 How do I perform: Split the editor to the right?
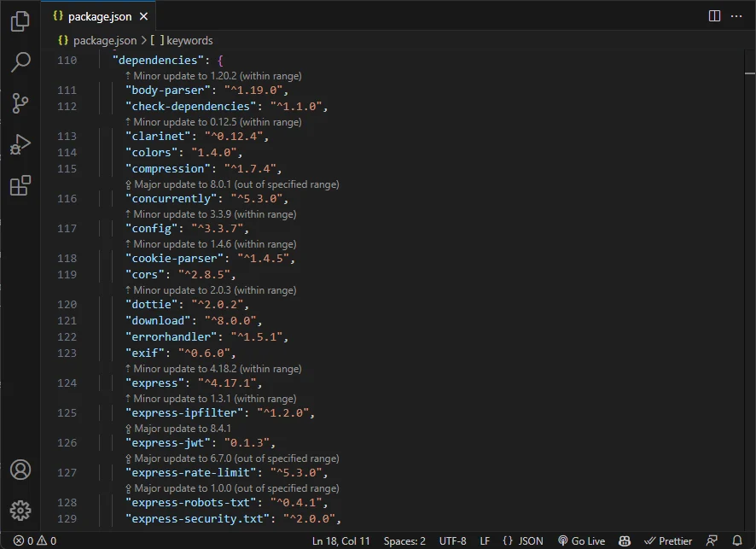pyautogui.click(x=714, y=16)
